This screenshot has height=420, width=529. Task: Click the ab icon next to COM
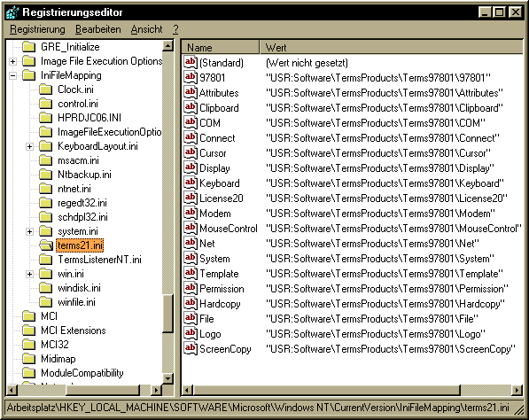pyautogui.click(x=191, y=122)
